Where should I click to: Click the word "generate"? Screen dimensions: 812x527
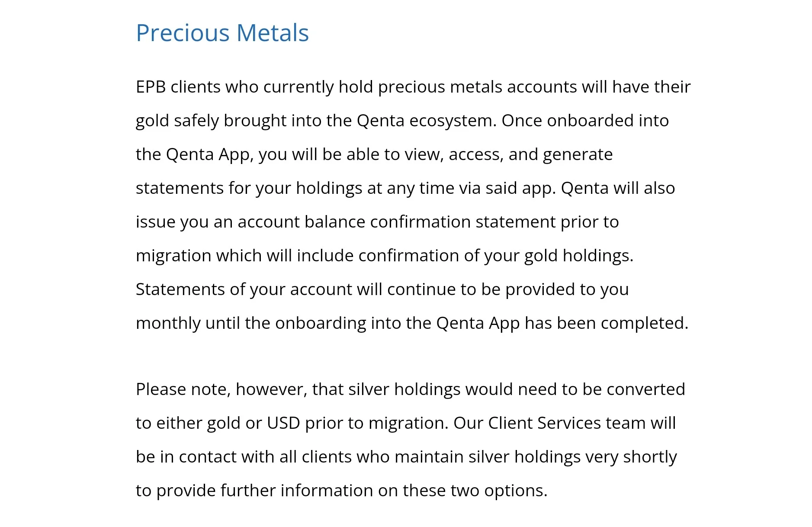pos(578,155)
